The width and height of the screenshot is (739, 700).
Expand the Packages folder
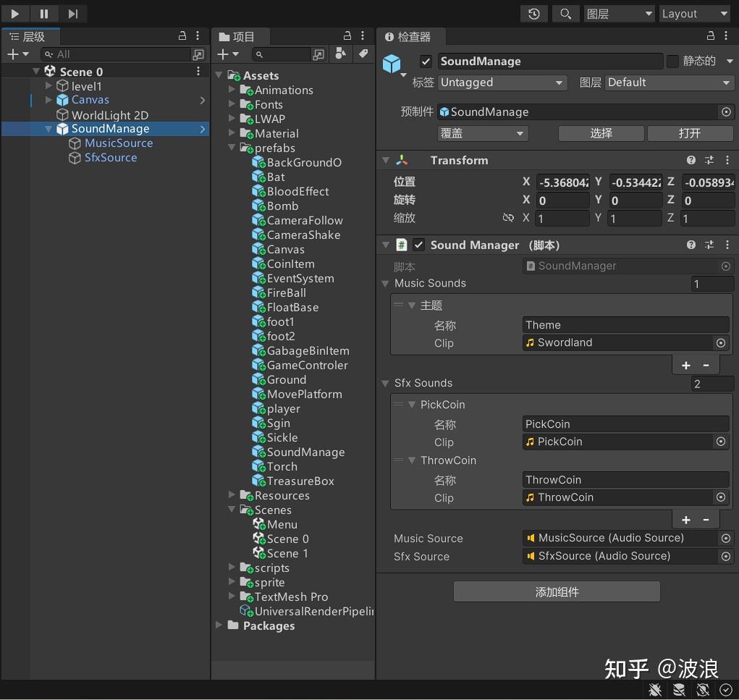click(219, 625)
